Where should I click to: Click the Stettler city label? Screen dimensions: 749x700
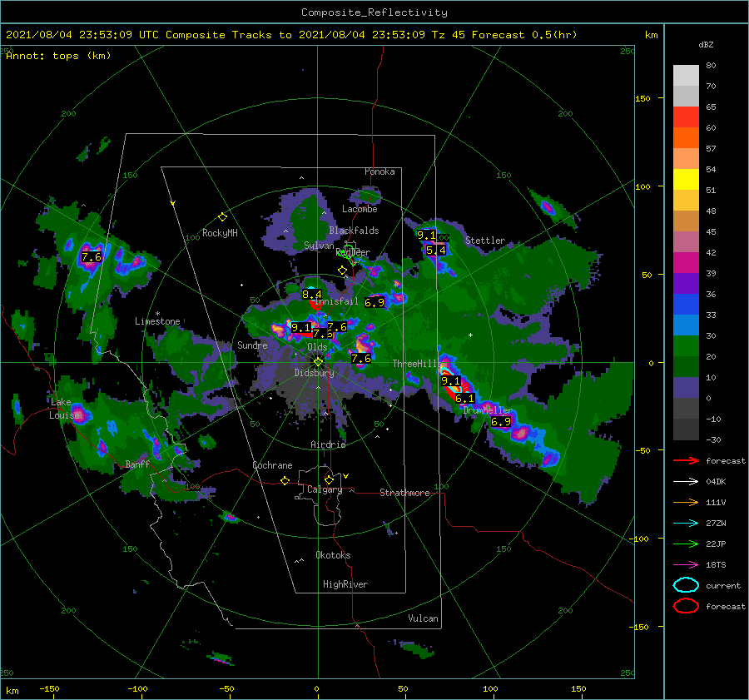(485, 241)
